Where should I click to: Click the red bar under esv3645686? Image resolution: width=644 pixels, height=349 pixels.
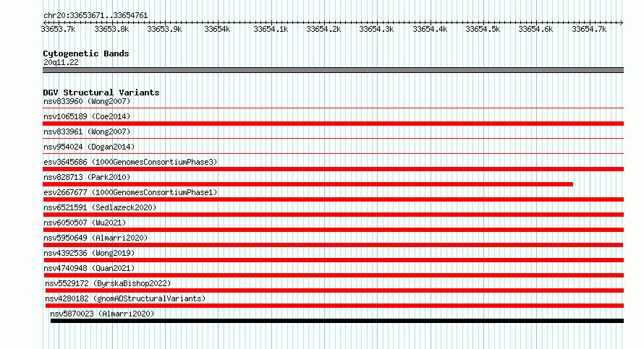click(x=333, y=169)
